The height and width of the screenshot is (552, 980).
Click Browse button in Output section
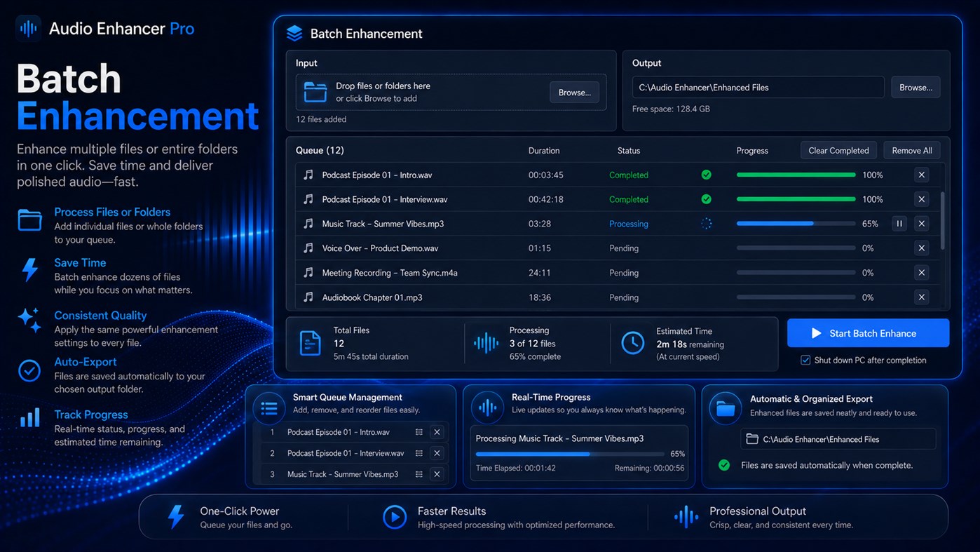[x=916, y=88]
